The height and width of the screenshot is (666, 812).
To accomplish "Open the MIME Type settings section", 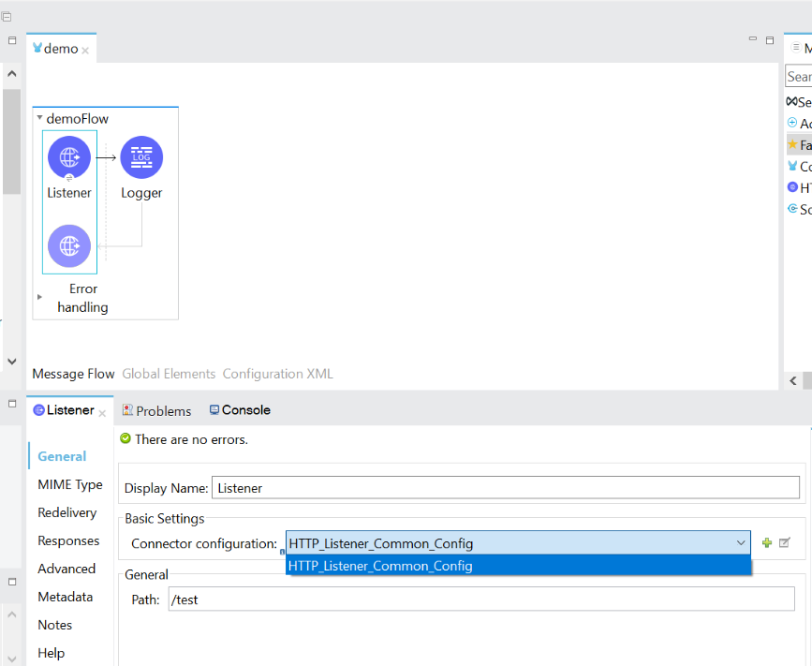I will (x=70, y=484).
